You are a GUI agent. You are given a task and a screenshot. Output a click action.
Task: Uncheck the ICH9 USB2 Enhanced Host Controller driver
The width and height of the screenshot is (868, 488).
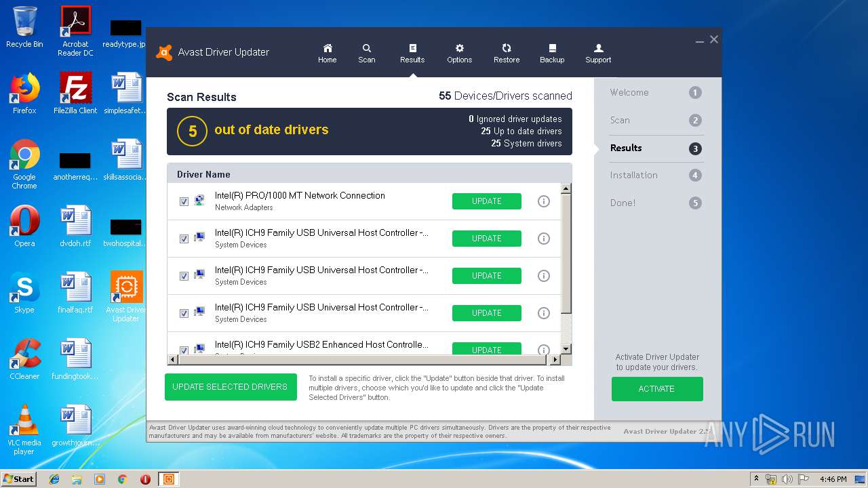tap(184, 350)
